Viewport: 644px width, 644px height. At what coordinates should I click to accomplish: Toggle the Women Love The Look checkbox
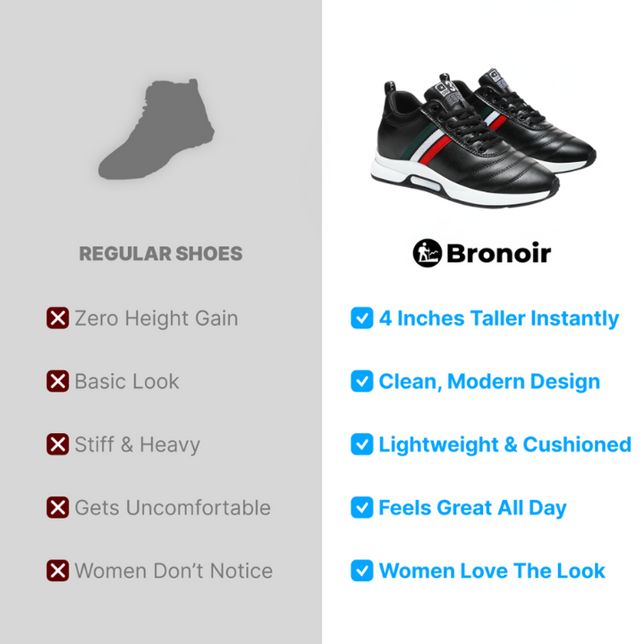tap(362, 571)
